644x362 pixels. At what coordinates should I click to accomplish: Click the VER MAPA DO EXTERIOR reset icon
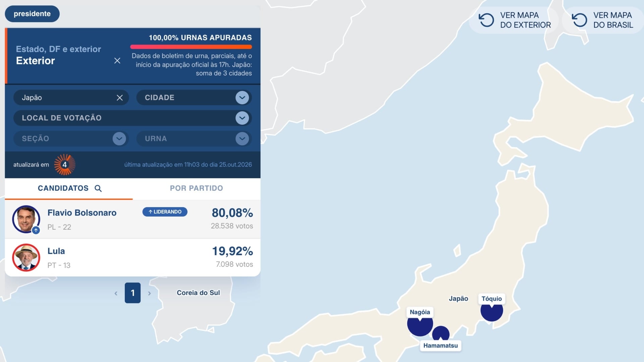point(486,20)
